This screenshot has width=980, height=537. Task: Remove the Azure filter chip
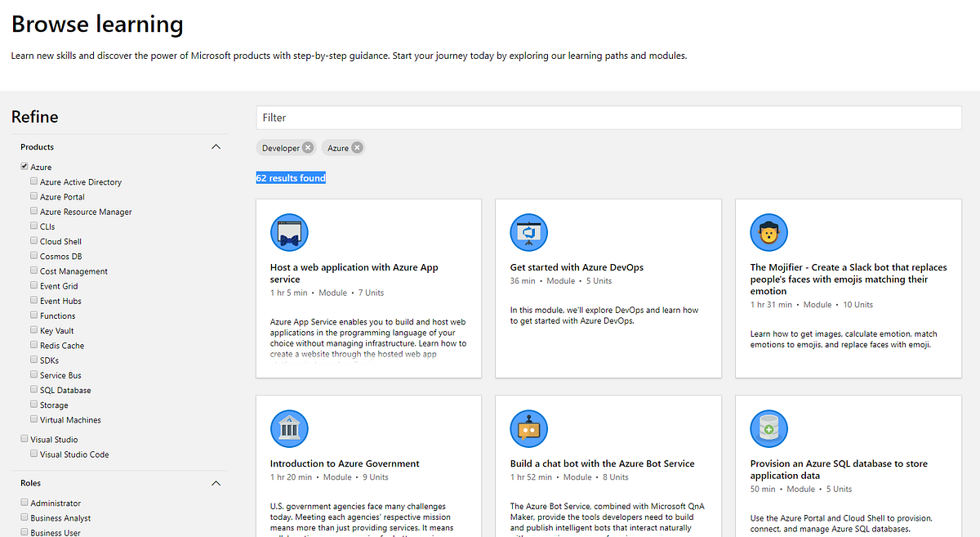356,148
